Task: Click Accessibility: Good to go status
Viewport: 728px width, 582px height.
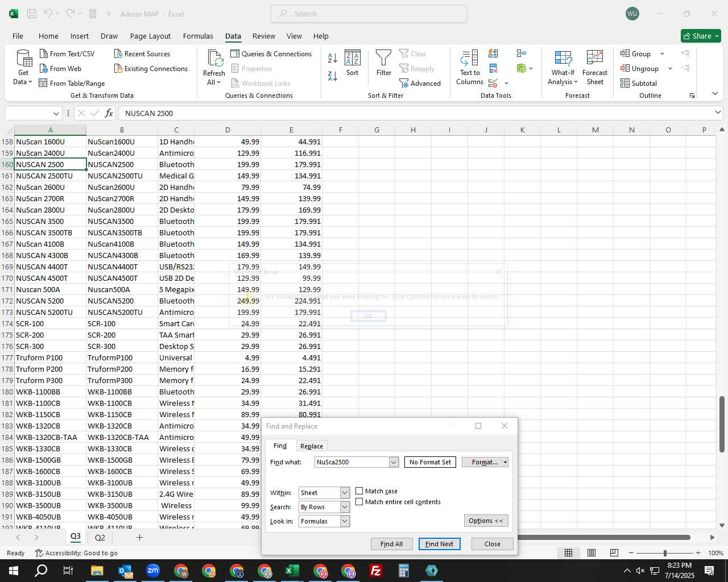Action: click(76, 553)
